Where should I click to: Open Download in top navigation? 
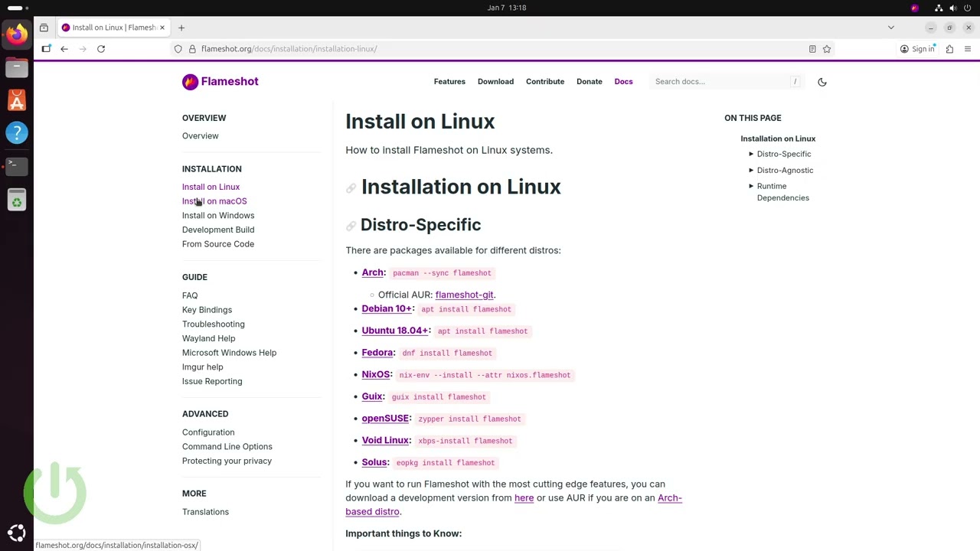coord(495,81)
